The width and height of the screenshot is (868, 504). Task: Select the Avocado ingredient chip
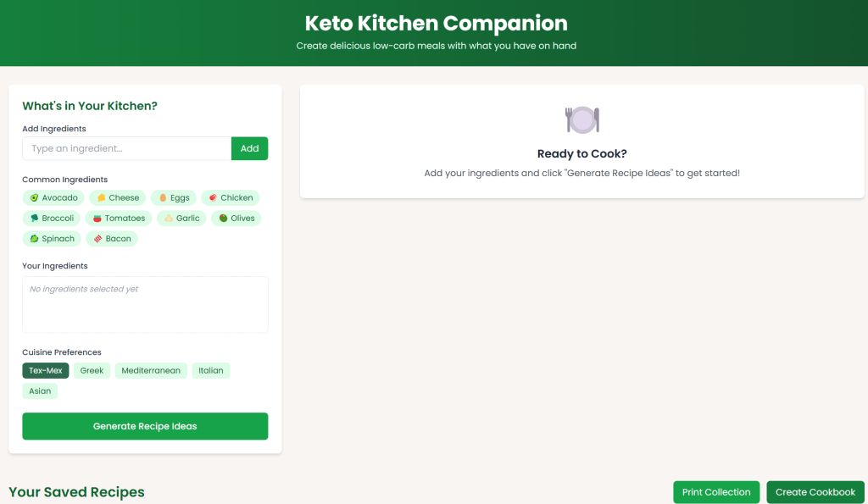click(53, 197)
